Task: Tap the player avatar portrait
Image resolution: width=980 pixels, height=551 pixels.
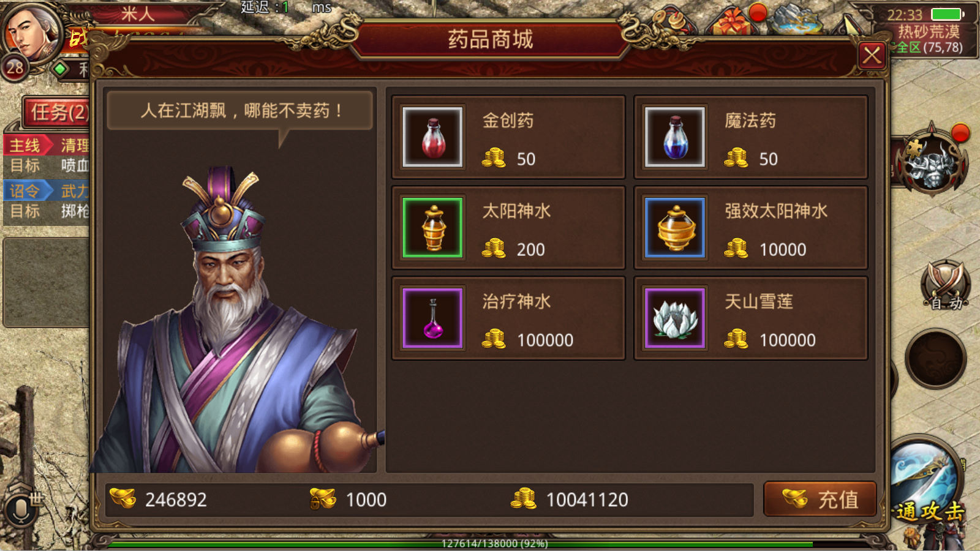Action: point(31,31)
